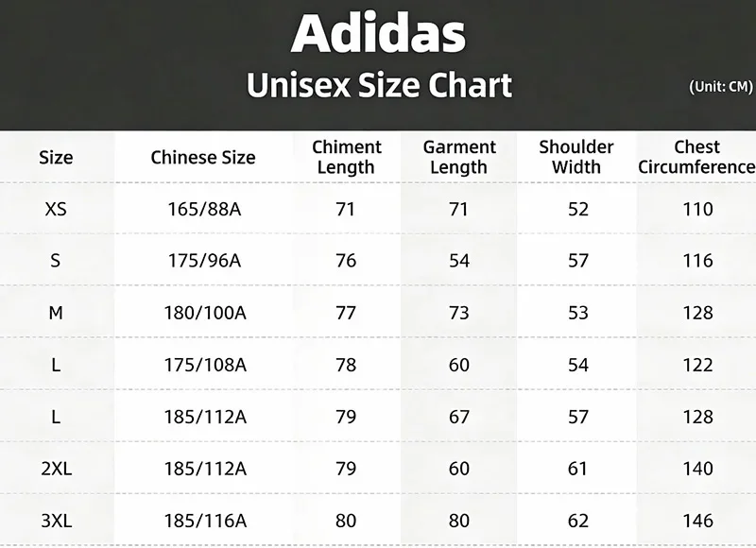Select the S size row label
The width and height of the screenshot is (756, 548).
tap(56, 261)
